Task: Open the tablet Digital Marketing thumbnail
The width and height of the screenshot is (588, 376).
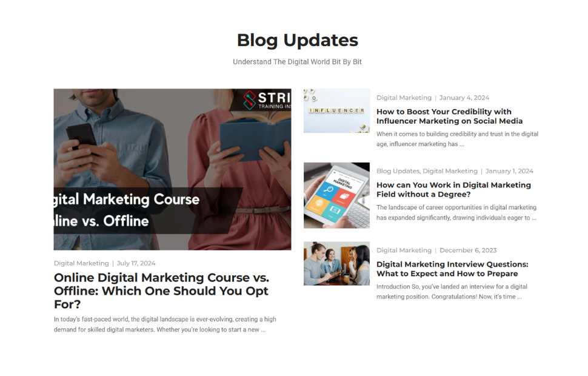Action: [337, 195]
